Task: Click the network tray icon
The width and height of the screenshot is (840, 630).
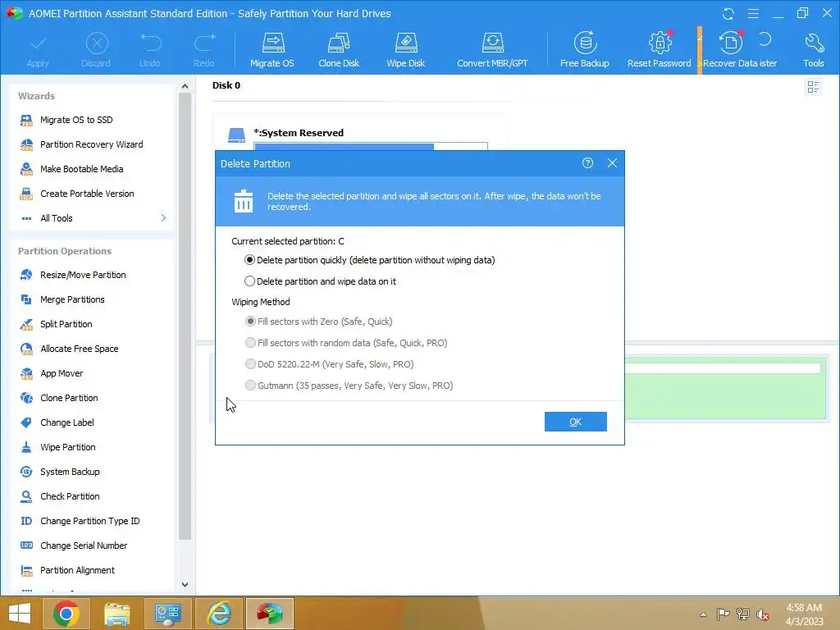Action: click(743, 614)
